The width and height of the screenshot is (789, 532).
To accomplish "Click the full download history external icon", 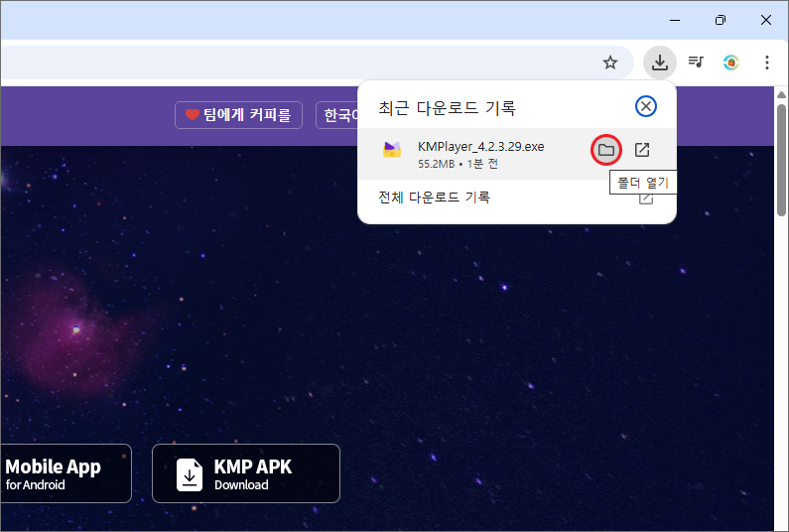I will point(646,198).
